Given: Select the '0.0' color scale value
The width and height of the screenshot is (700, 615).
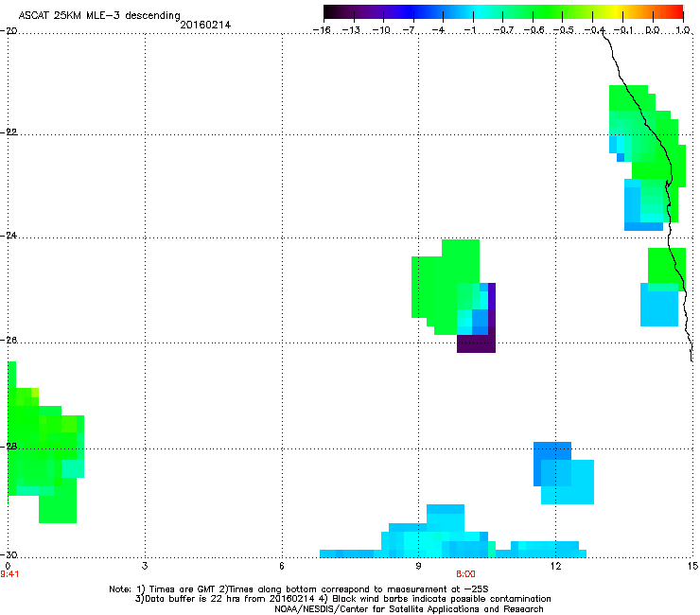Looking at the screenshot, I should tap(653, 30).
